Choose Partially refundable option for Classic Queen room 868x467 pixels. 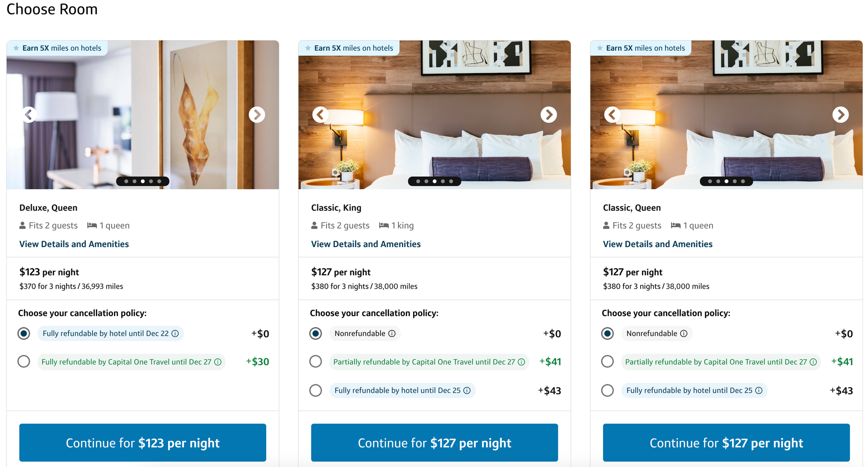[607, 361]
